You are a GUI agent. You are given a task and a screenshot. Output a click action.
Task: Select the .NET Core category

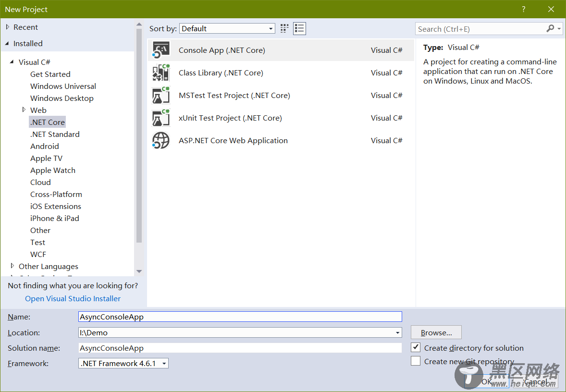(x=47, y=122)
